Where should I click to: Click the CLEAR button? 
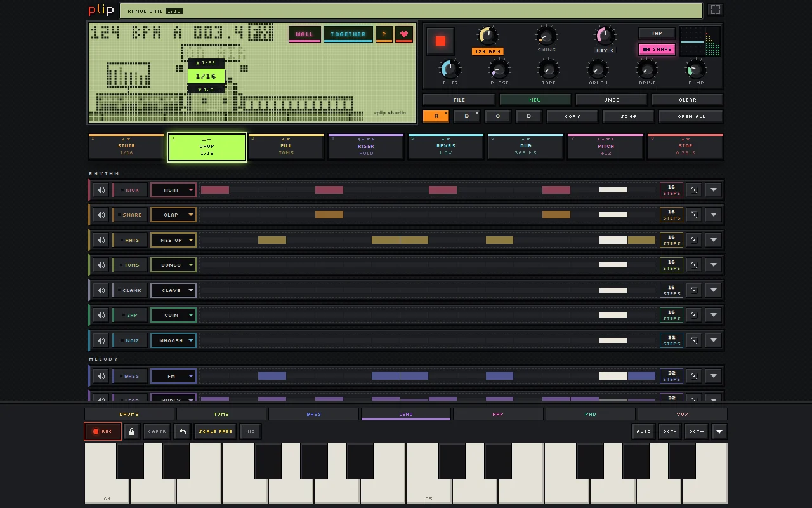click(x=688, y=100)
